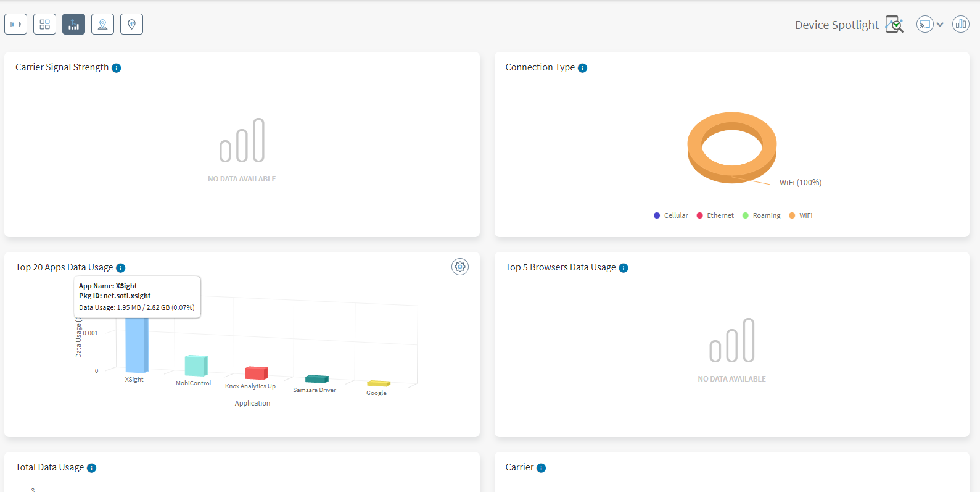Select the data usage signal bars icon
Screen dimensions: 980x492
(73, 24)
